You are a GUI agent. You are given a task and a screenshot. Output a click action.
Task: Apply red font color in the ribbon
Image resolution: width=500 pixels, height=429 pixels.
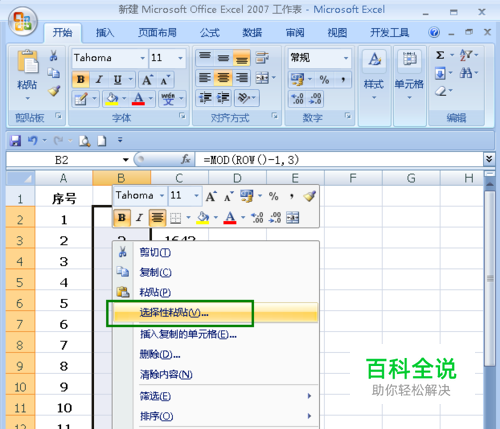pyautogui.click(x=138, y=99)
